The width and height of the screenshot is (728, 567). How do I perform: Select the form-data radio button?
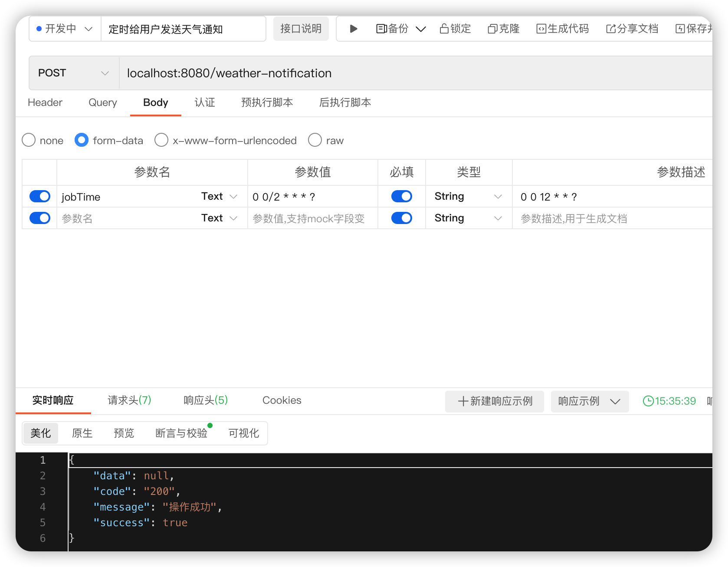(82, 140)
